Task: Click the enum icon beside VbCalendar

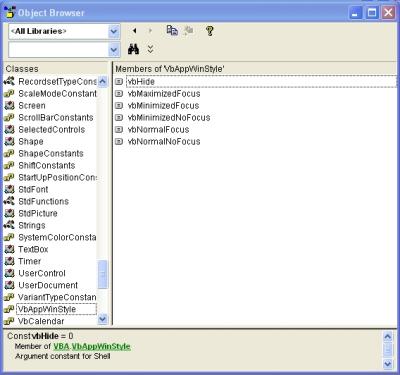Action: (x=9, y=321)
